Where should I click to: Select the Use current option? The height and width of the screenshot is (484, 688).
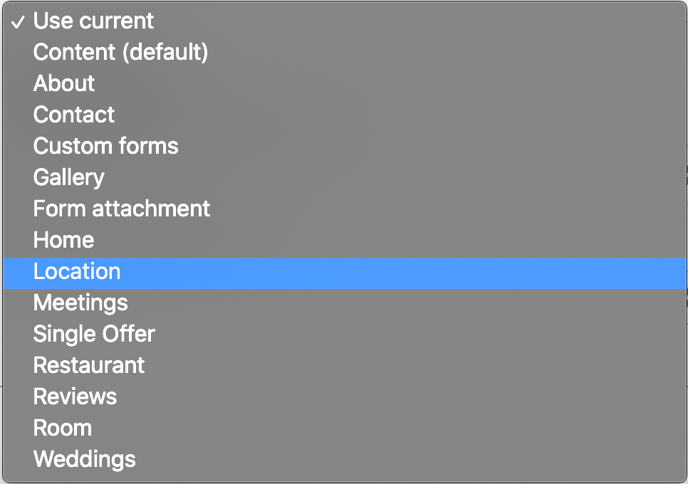[93, 21]
